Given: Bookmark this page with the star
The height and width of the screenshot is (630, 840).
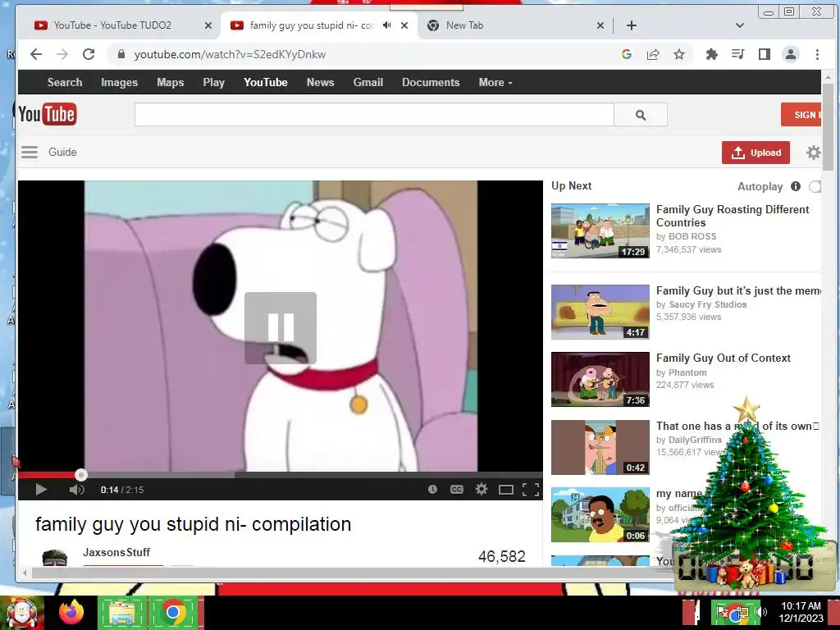Looking at the screenshot, I should tap(678, 54).
